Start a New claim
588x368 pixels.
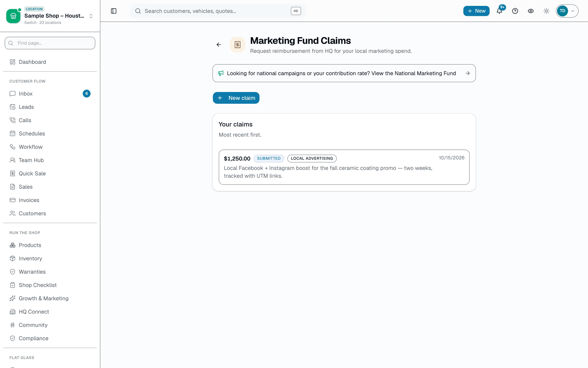pyautogui.click(x=236, y=98)
